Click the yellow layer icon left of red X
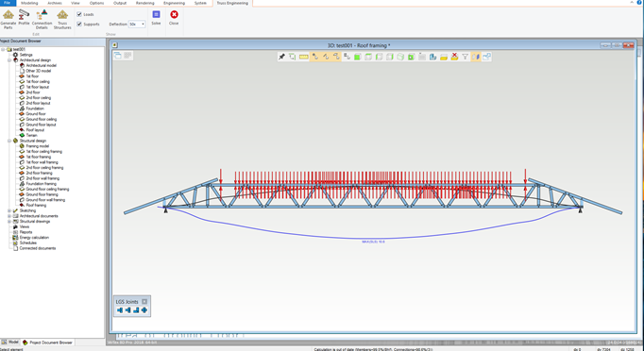Viewport: 644px width, 351px height. tap(444, 57)
